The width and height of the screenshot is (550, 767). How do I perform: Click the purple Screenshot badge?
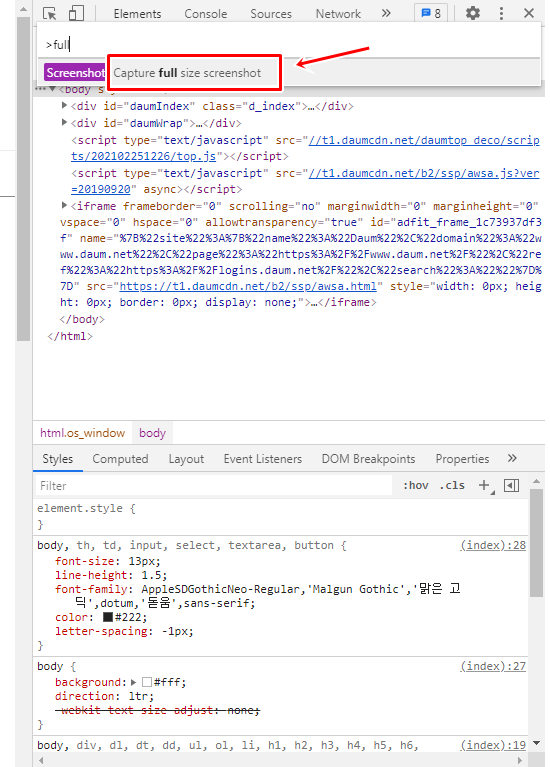(75, 72)
